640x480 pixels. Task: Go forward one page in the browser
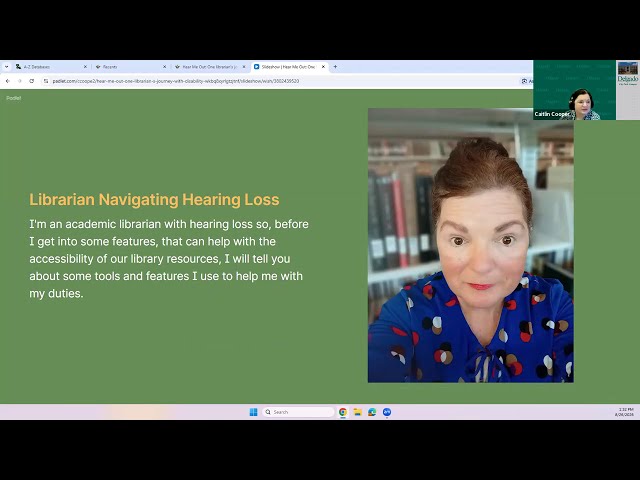click(x=20, y=81)
